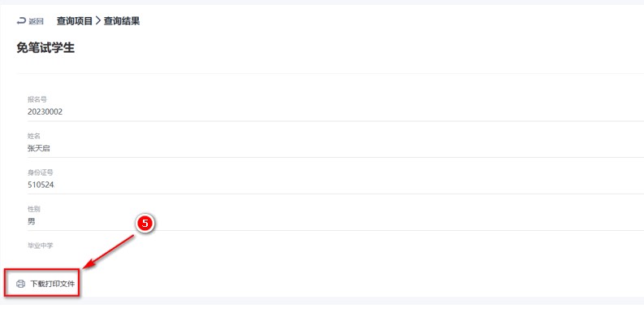Select the 查询结果 breadcrumb item

122,21
